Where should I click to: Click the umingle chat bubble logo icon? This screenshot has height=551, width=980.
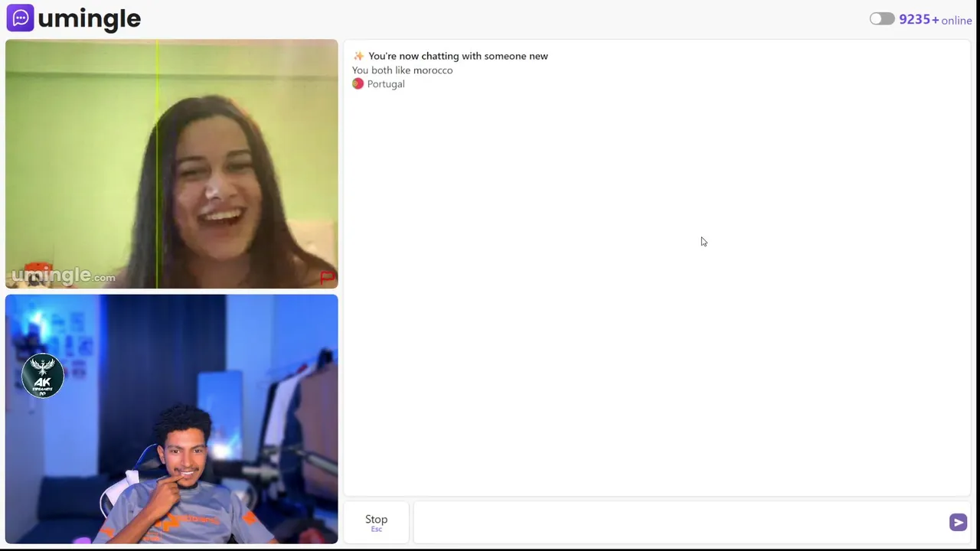tap(20, 18)
